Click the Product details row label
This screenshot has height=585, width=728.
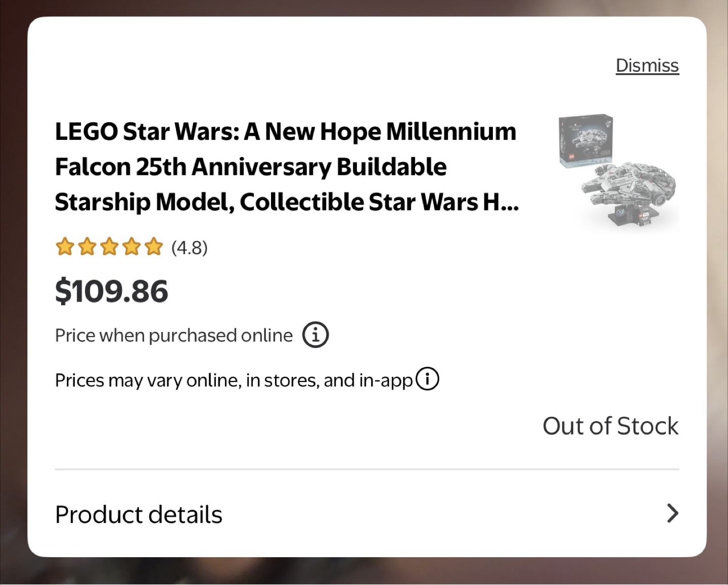(x=139, y=514)
